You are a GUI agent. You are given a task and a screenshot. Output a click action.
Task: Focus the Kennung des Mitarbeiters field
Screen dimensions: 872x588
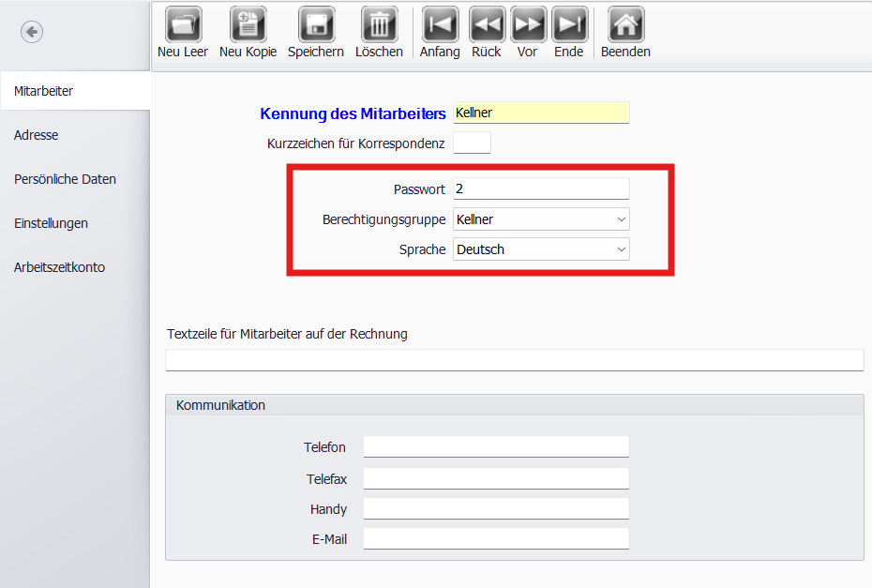(541, 113)
